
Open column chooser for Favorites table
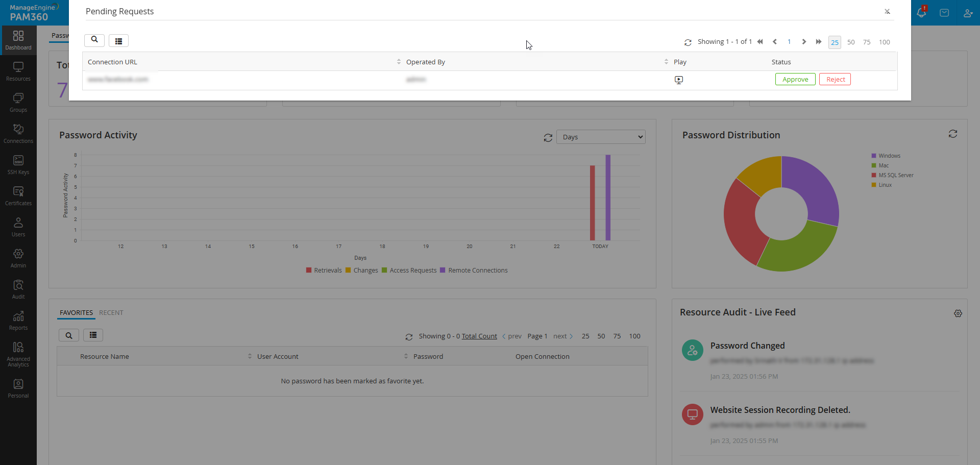[93, 335]
